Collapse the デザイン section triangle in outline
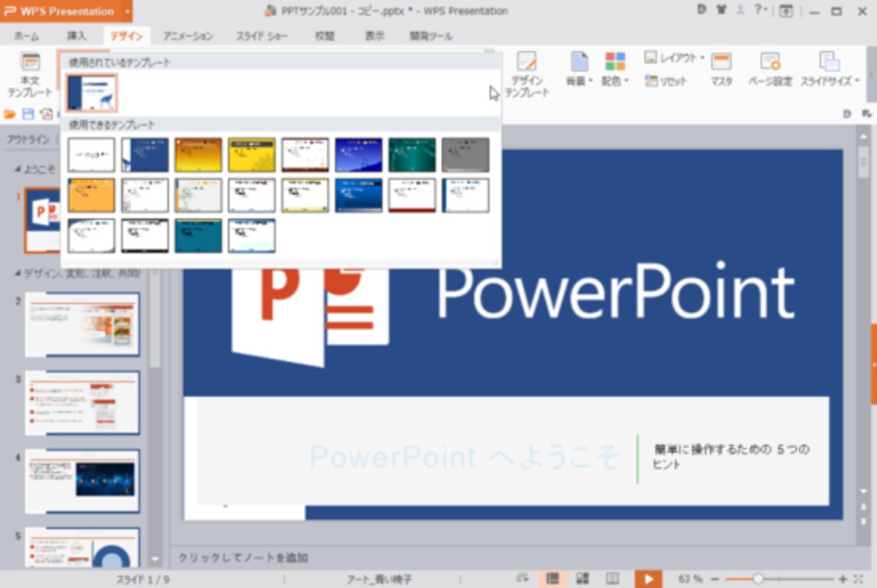Image resolution: width=877 pixels, height=588 pixels. pos(18,273)
